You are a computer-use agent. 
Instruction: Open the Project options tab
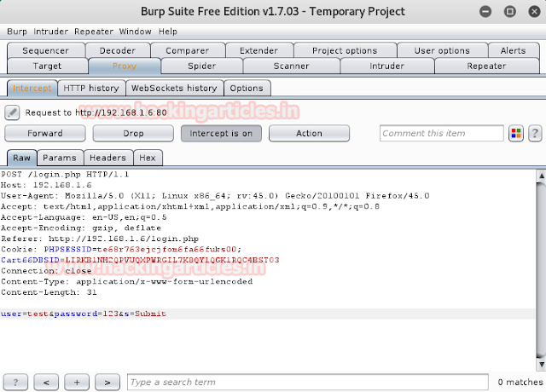click(345, 50)
